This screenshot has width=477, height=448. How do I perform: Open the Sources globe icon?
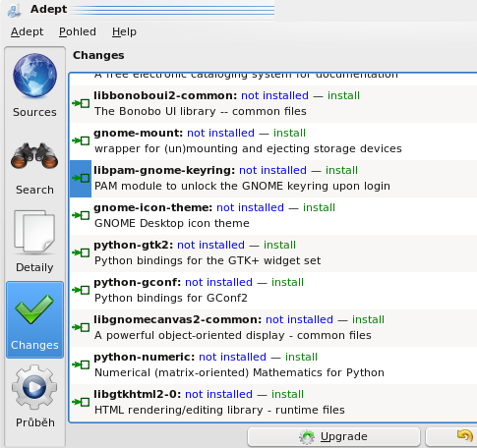coord(34,77)
